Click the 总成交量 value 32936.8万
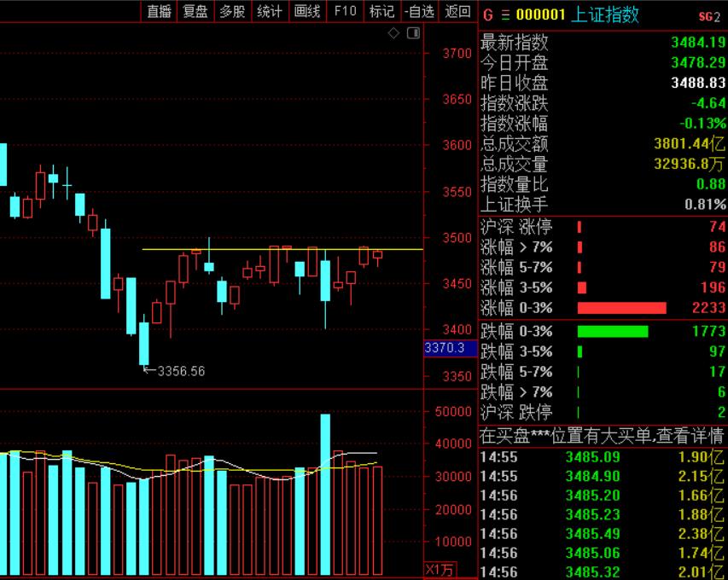 click(x=690, y=164)
